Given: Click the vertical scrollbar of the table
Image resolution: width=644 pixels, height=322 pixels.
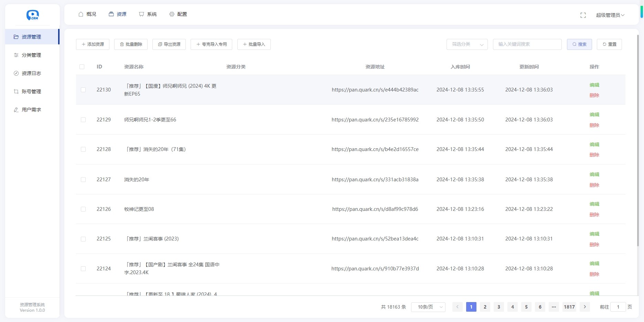Looking at the screenshot, I should (638, 138).
